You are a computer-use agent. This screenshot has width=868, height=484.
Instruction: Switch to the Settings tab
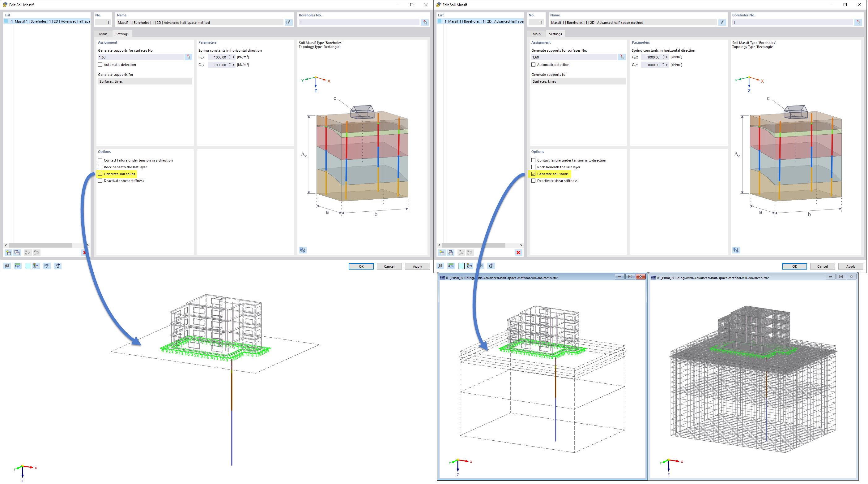pyautogui.click(x=122, y=34)
